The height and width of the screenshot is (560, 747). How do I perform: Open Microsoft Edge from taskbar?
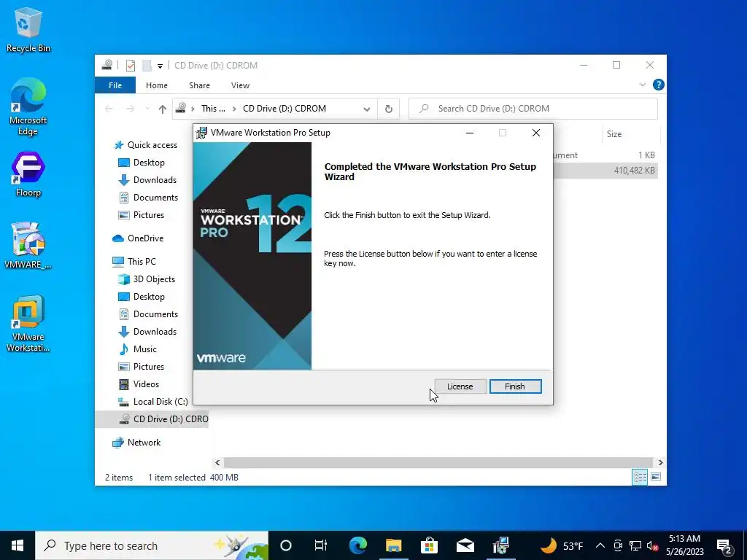pos(358,545)
